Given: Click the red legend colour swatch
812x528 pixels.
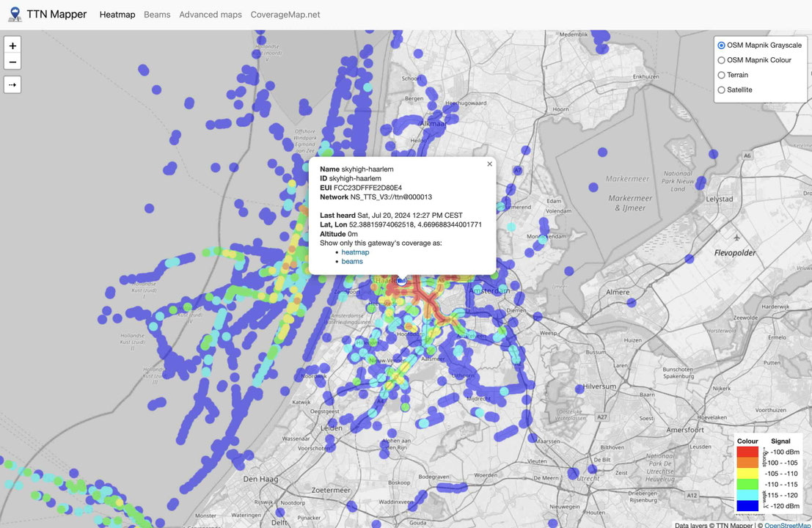Looking at the screenshot, I should [747, 452].
